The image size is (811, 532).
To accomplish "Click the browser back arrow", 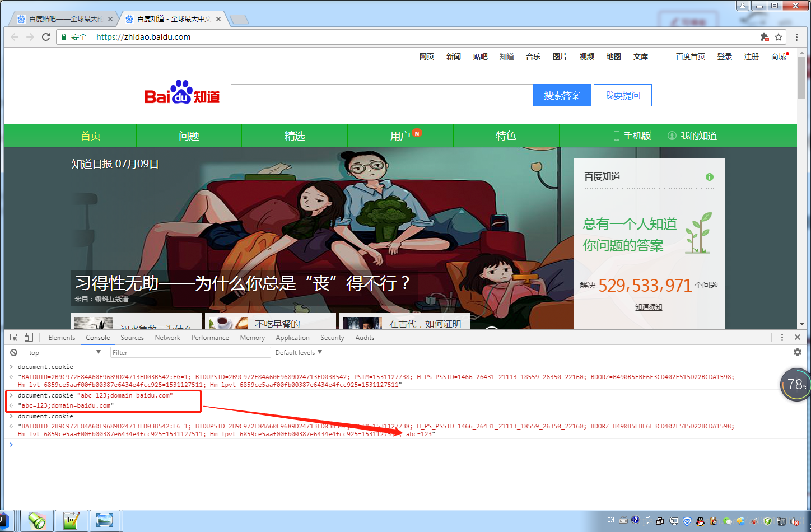I will (15, 37).
